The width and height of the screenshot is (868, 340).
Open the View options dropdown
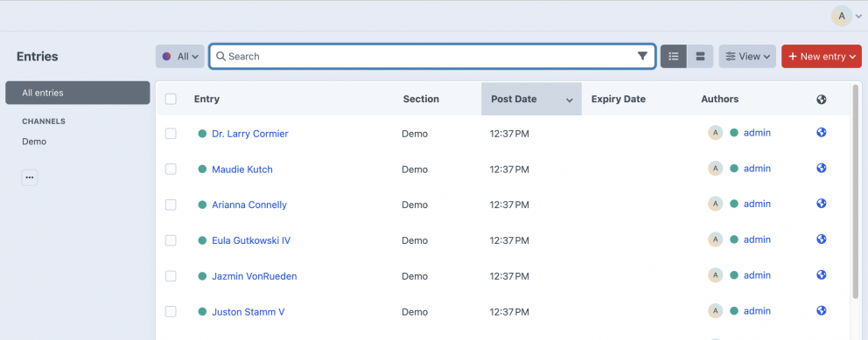point(747,57)
